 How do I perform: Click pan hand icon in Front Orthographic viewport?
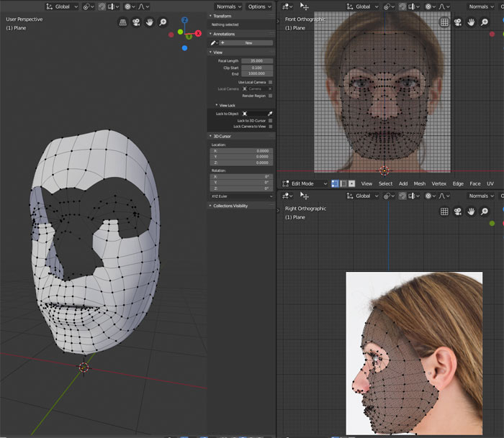[471, 22]
